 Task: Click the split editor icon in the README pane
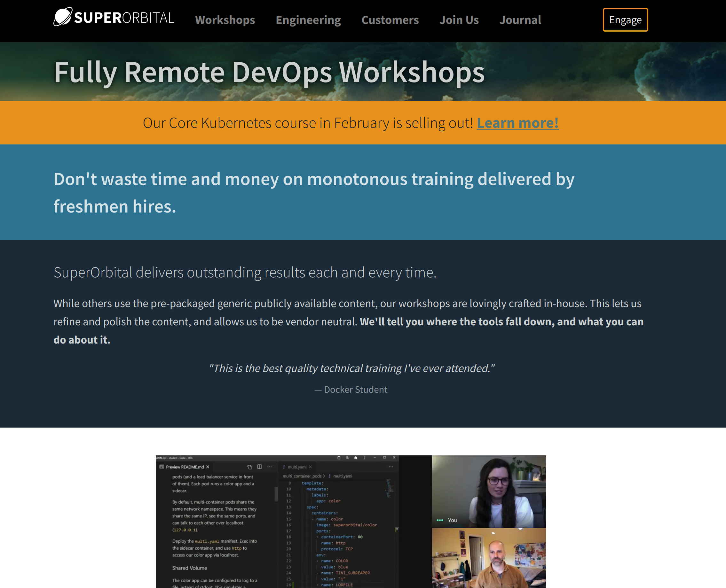click(260, 467)
